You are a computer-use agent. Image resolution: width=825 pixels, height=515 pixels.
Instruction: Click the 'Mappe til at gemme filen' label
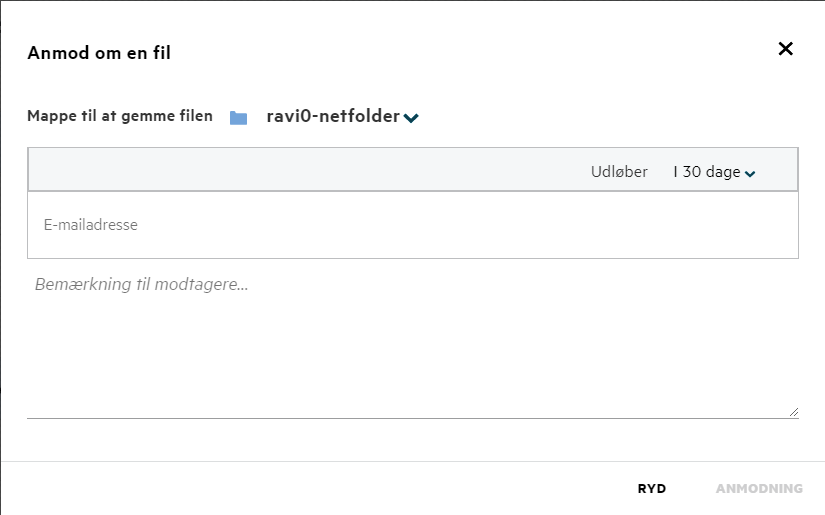coord(120,116)
